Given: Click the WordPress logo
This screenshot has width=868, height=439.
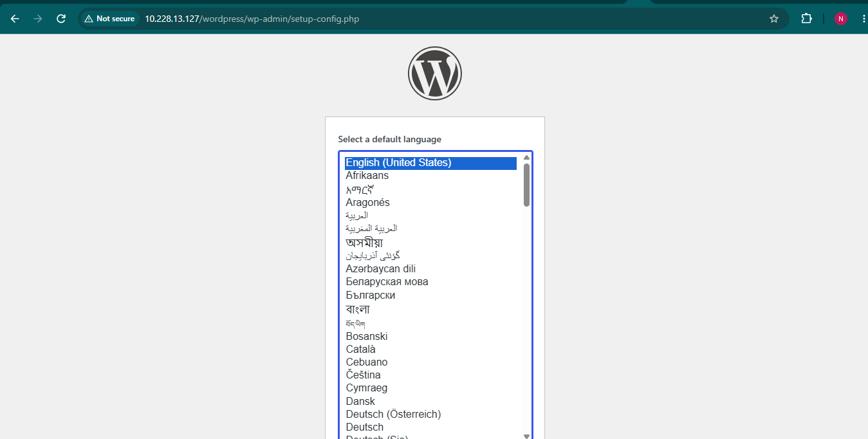Looking at the screenshot, I should [435, 73].
